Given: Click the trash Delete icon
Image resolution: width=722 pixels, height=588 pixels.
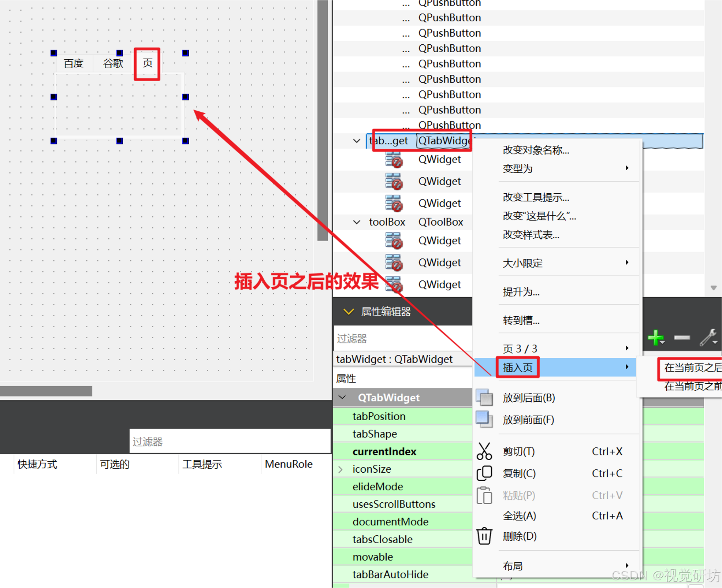Looking at the screenshot, I should pyautogui.click(x=484, y=536).
